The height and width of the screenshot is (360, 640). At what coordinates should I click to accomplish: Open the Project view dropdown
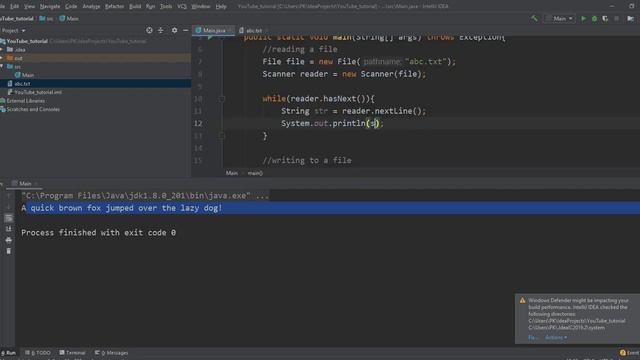[13, 31]
